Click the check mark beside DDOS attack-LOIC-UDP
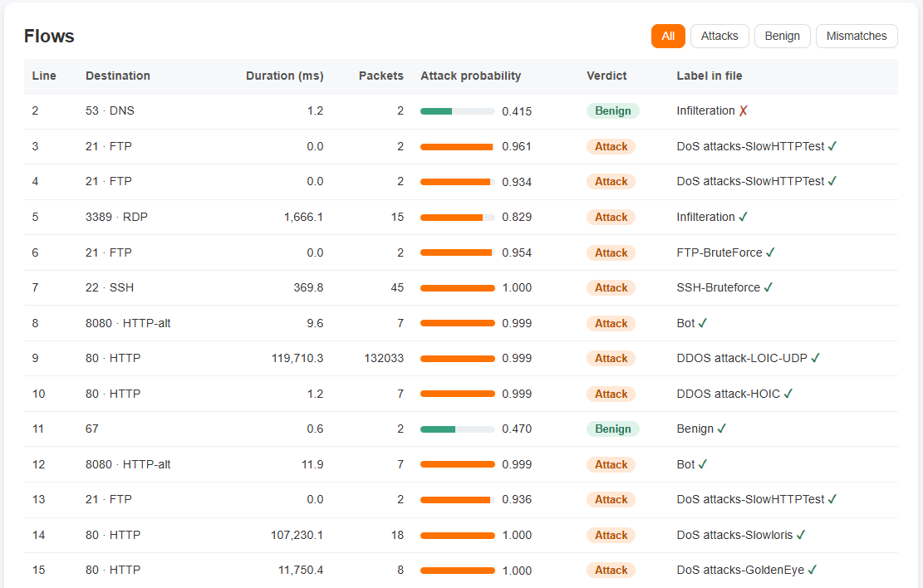Viewport: 923px width, 588px height. tap(815, 358)
